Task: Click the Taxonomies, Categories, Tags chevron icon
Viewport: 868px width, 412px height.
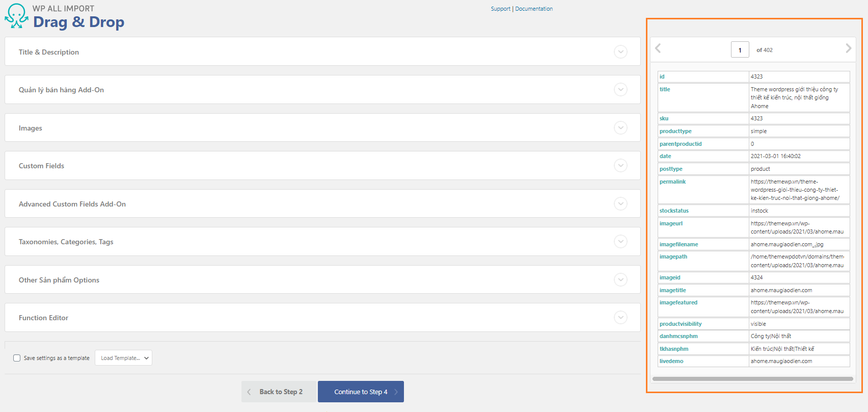Action: pos(620,242)
